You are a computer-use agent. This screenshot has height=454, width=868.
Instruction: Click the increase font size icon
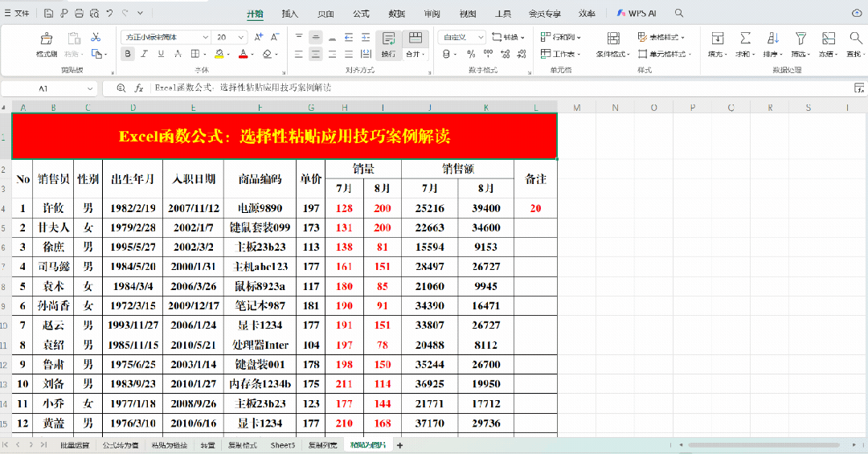pos(259,37)
